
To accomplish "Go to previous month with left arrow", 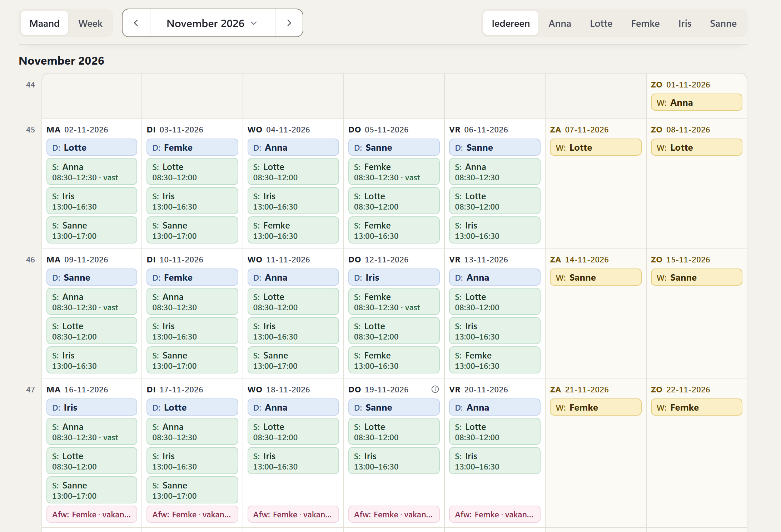I will (x=136, y=23).
